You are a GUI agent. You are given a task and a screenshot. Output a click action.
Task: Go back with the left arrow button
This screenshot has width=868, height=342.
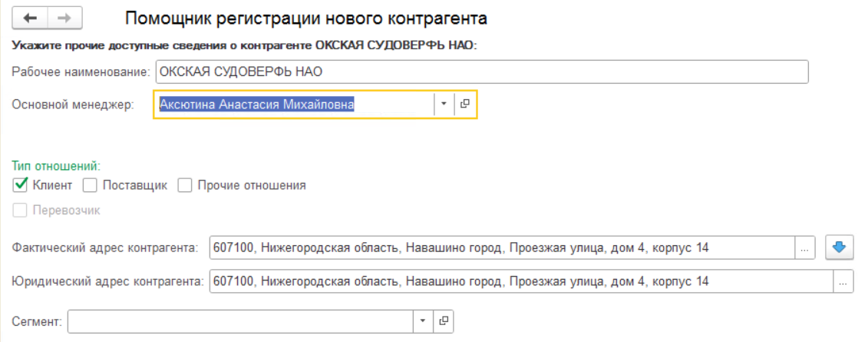pyautogui.click(x=30, y=18)
